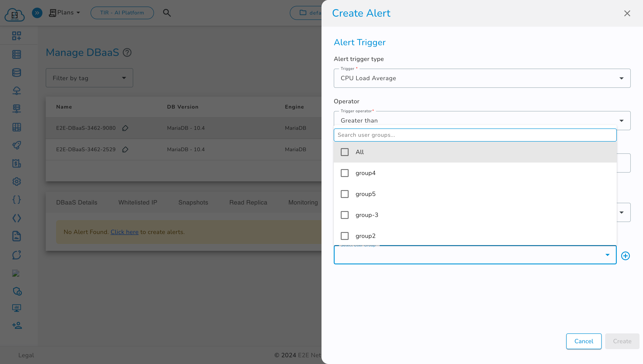Screen dimensions: 643x364
Task: Switch to the Whitelisted IP tab
Action: pyautogui.click(x=138, y=203)
